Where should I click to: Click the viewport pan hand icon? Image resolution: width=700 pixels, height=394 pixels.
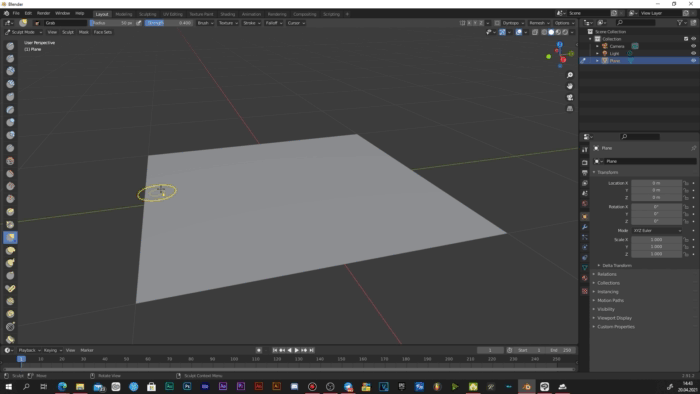(x=570, y=86)
